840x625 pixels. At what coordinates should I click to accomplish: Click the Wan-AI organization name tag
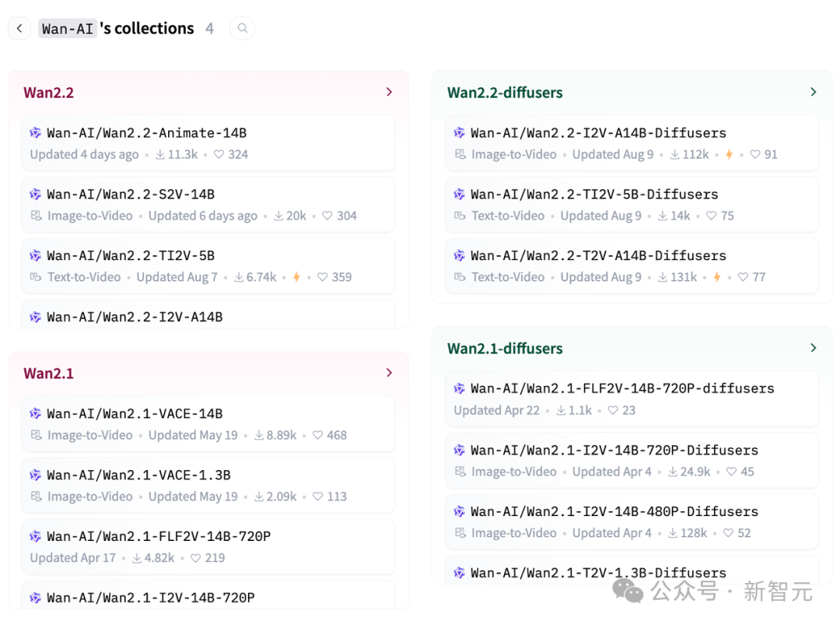click(x=68, y=28)
